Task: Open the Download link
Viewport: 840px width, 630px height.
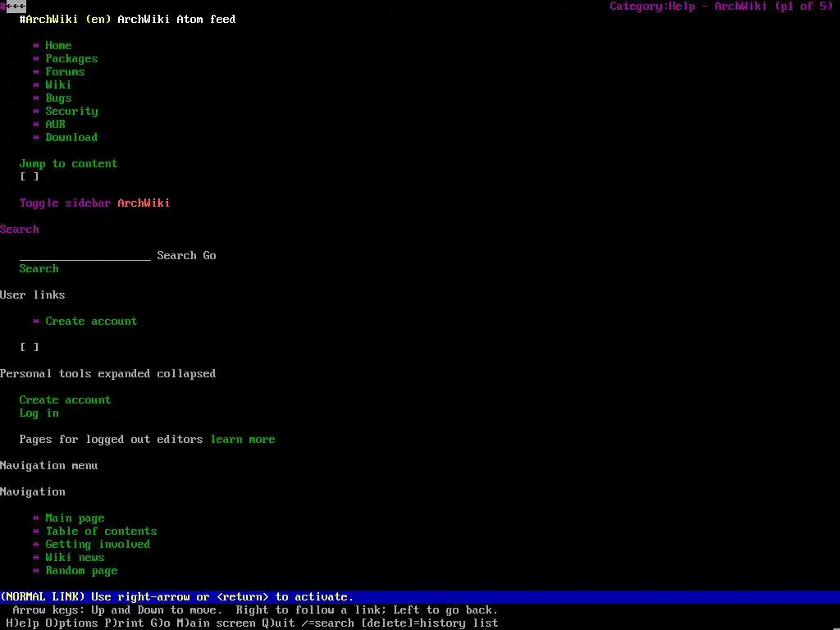Action: pos(72,137)
